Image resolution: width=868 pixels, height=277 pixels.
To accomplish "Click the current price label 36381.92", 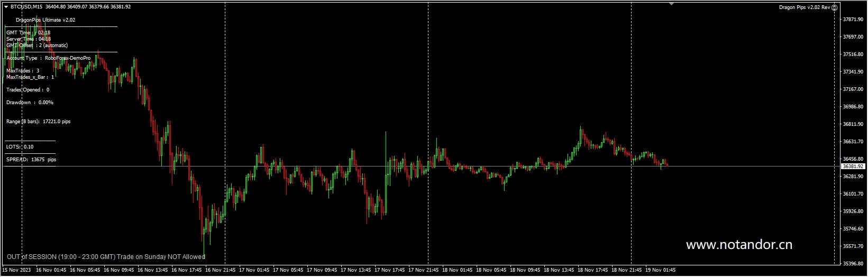I will coord(854,166).
